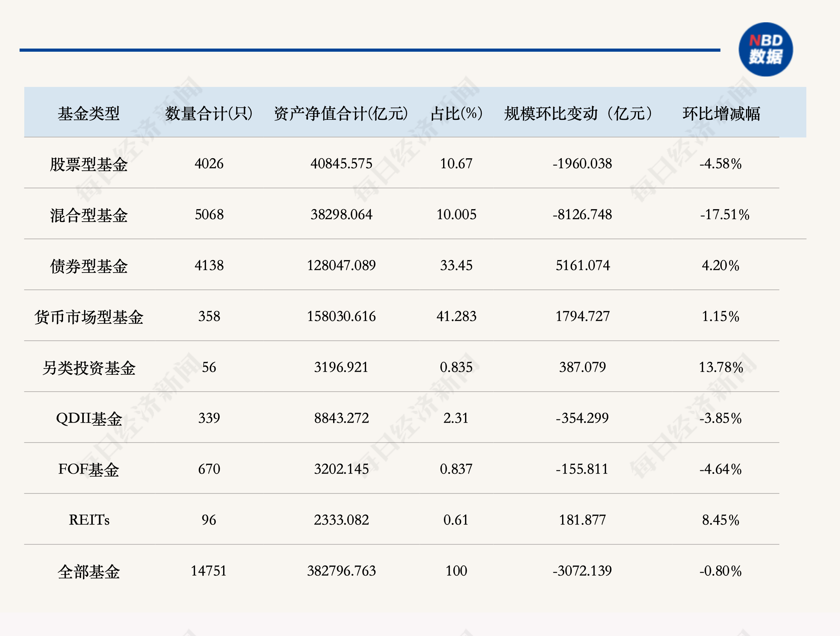Click the change value -1960.038

(x=582, y=163)
